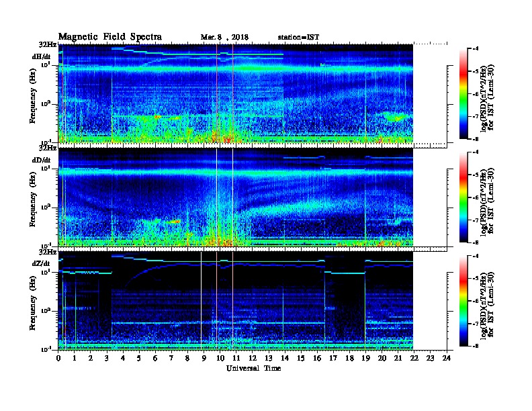The height and width of the screenshot is (411, 532).
Task: Click the "17" tick on Universal Time axis
Action: pyautogui.click(x=333, y=358)
